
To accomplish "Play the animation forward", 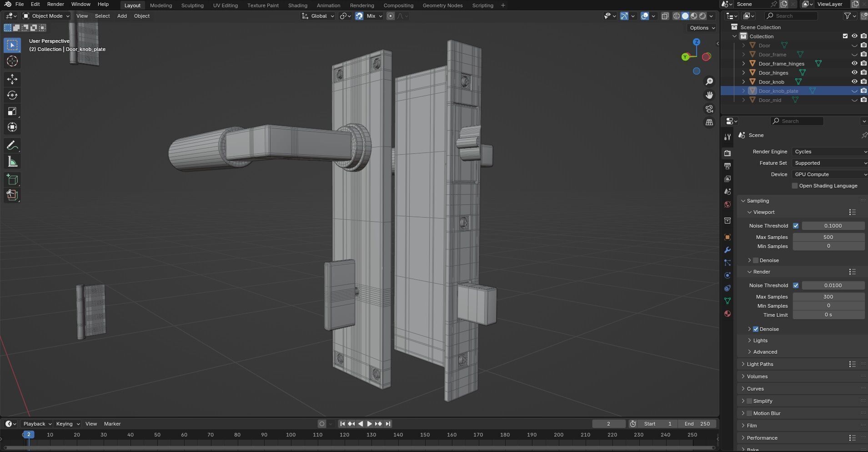I will (369, 424).
